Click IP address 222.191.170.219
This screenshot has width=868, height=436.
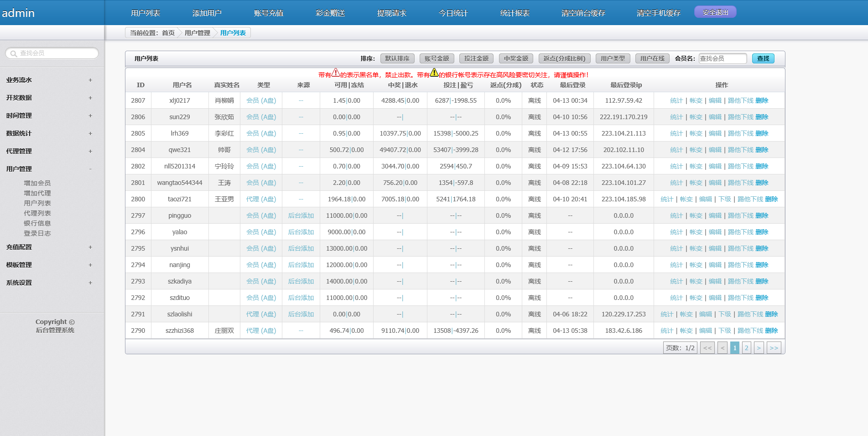click(624, 117)
